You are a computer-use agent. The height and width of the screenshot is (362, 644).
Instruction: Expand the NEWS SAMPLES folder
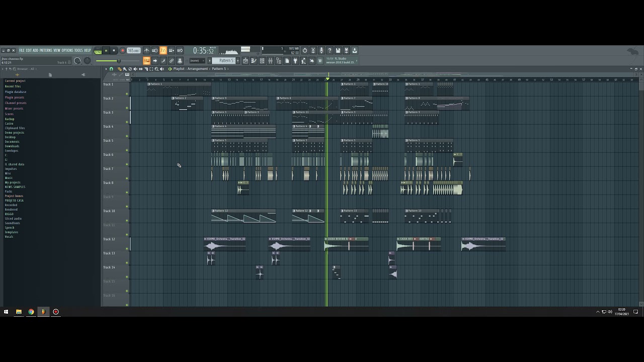[15, 187]
